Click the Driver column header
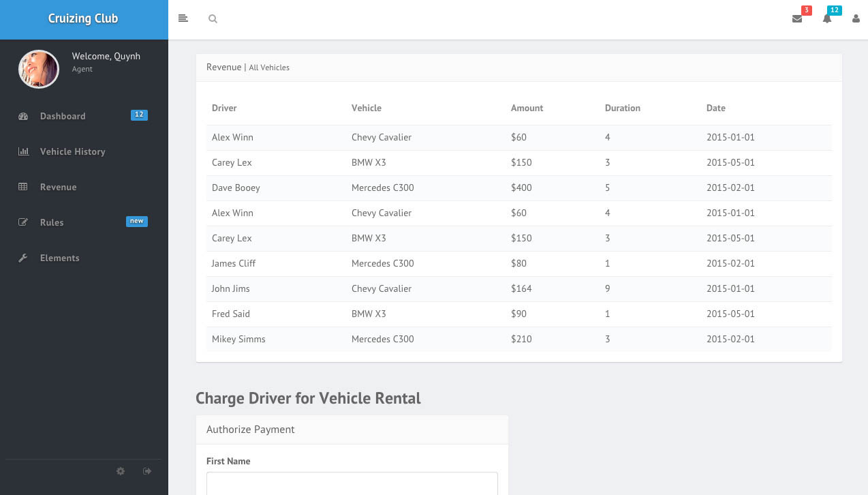The width and height of the screenshot is (868, 495). tap(224, 108)
